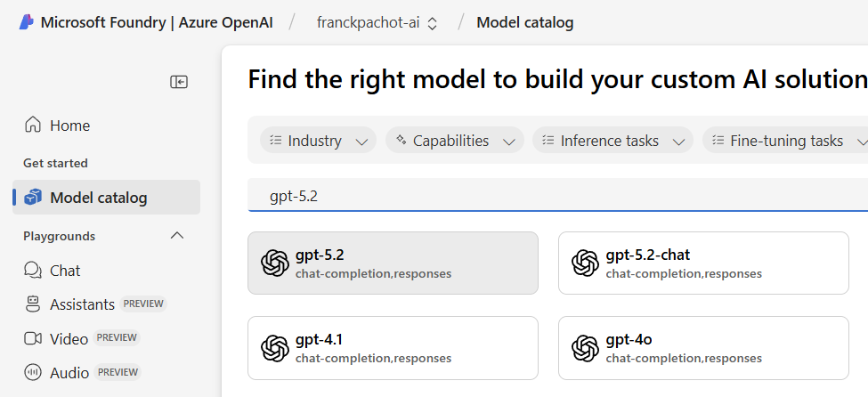Go to Home in the sidebar
The width and height of the screenshot is (868, 397).
click(x=106, y=126)
